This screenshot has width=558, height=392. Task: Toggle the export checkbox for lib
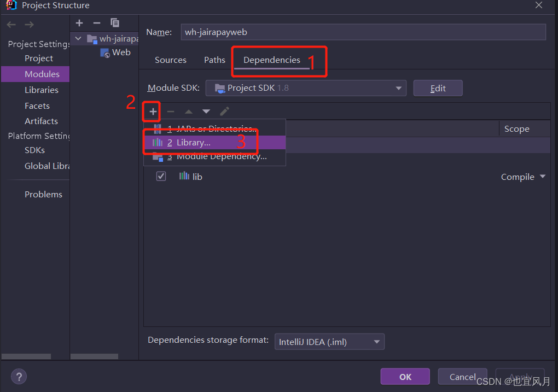click(x=161, y=176)
